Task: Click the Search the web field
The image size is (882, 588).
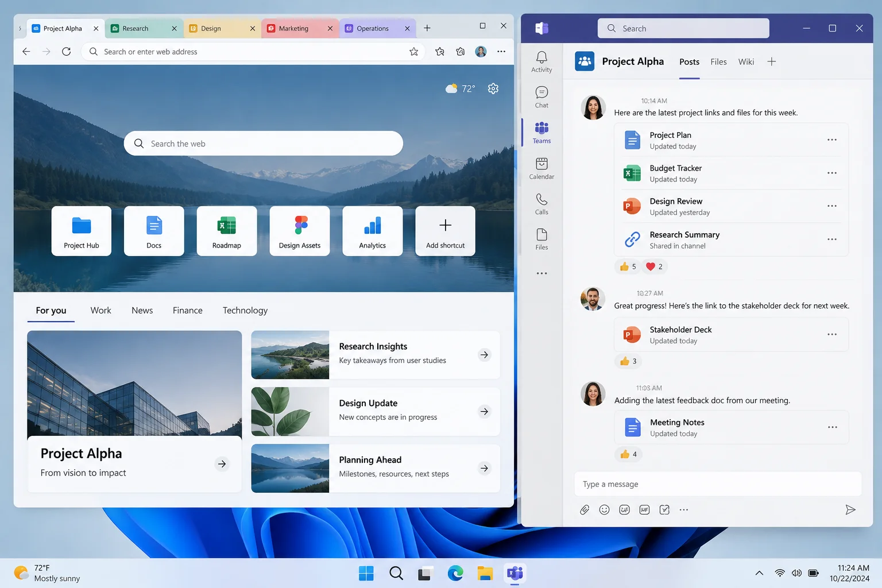Action: pos(264,144)
